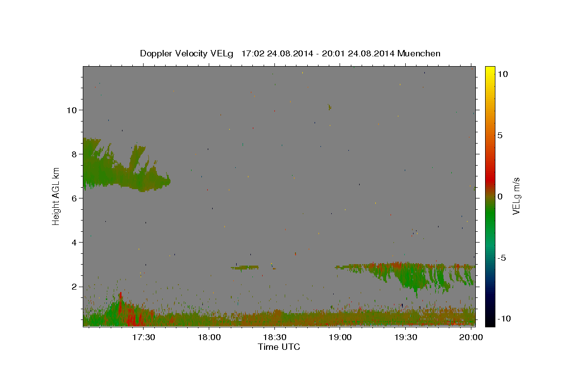Click the 18:00 time tick label
The image size is (588, 392).
(209, 338)
